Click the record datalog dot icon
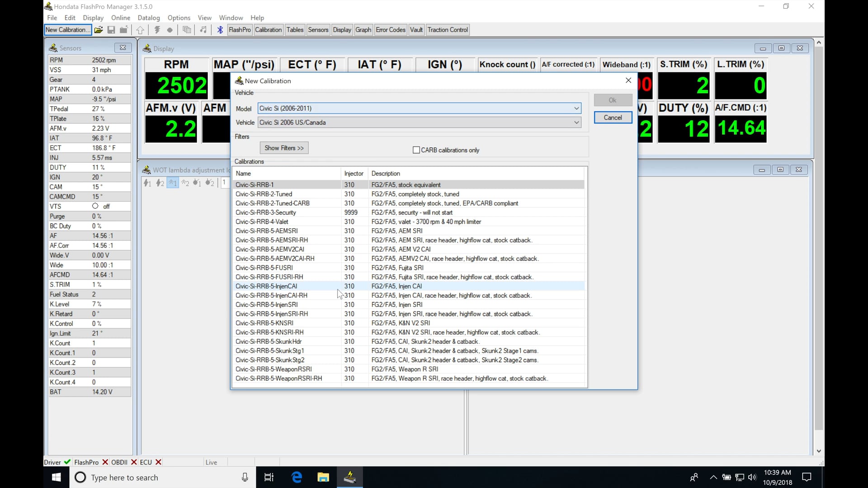 [x=170, y=30]
